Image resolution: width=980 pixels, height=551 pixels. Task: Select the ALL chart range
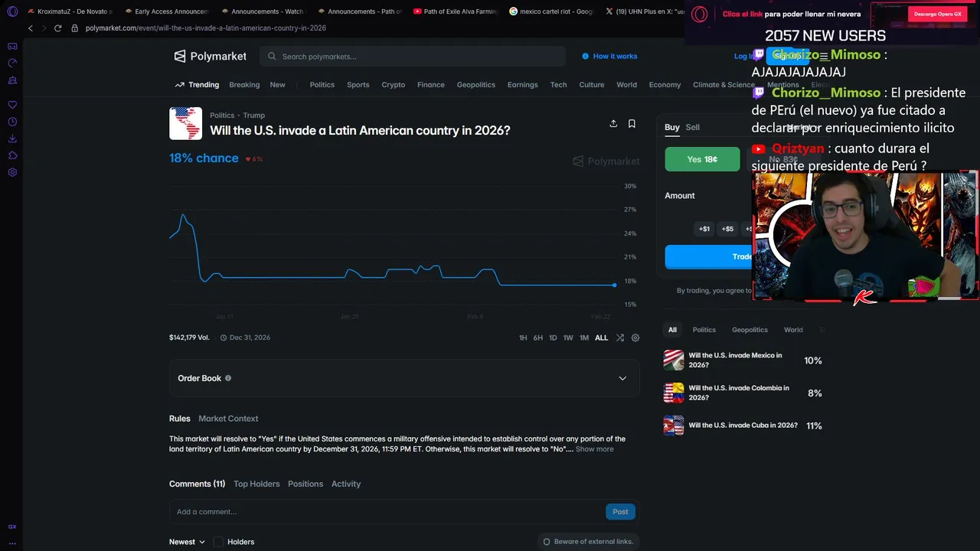(602, 337)
